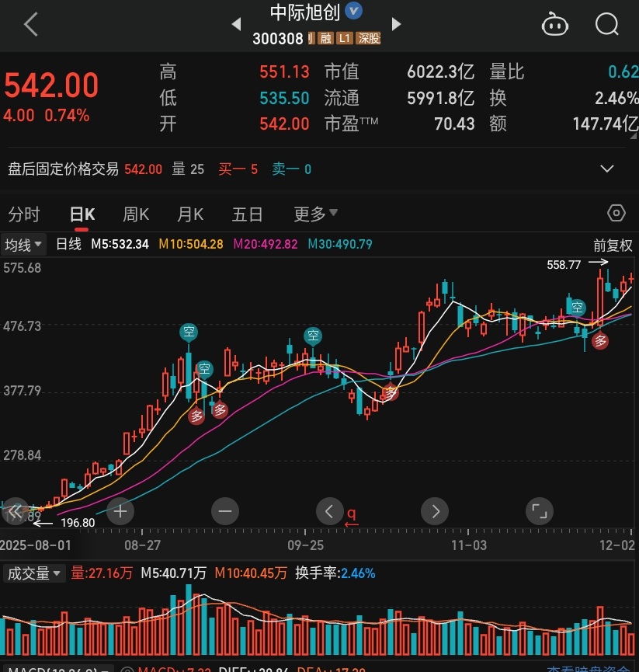Tap the stock name 中际旭创
Image resolution: width=639 pixels, height=672 pixels.
(x=305, y=12)
